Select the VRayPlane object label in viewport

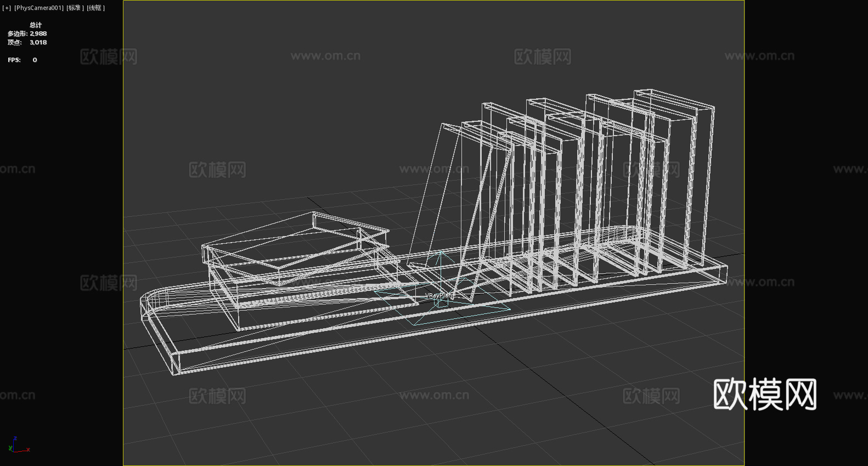tap(440, 295)
